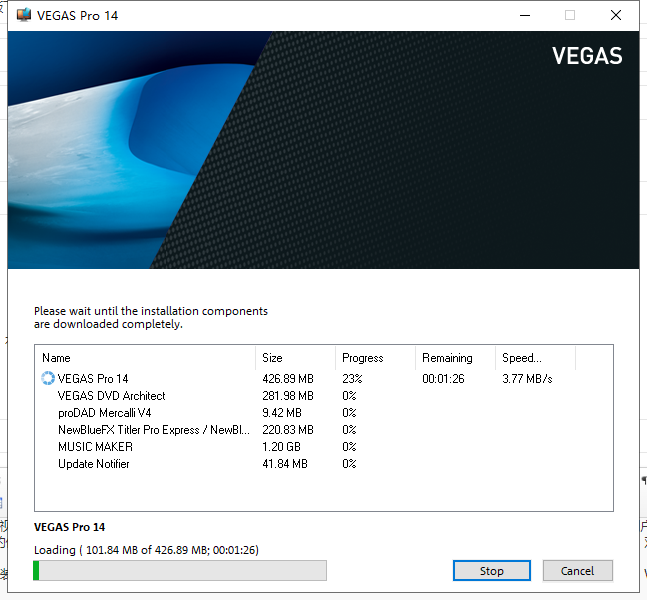Click the Stop button
Viewport: 647px width, 600px height.
coord(491,571)
